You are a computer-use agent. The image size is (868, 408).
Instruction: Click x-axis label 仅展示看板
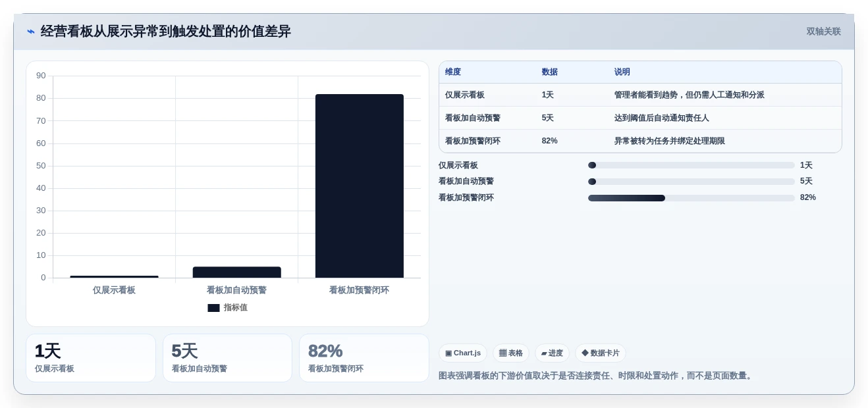tap(114, 290)
